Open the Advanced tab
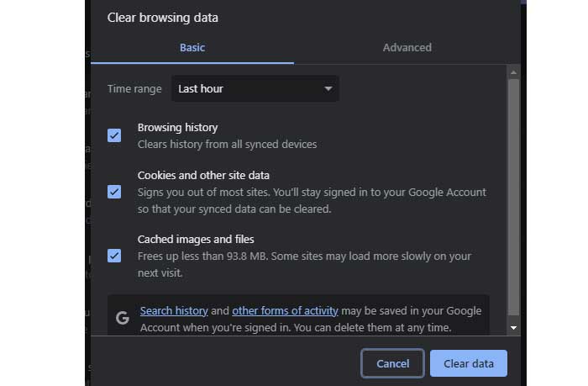This screenshot has height=386, width=588. click(407, 48)
